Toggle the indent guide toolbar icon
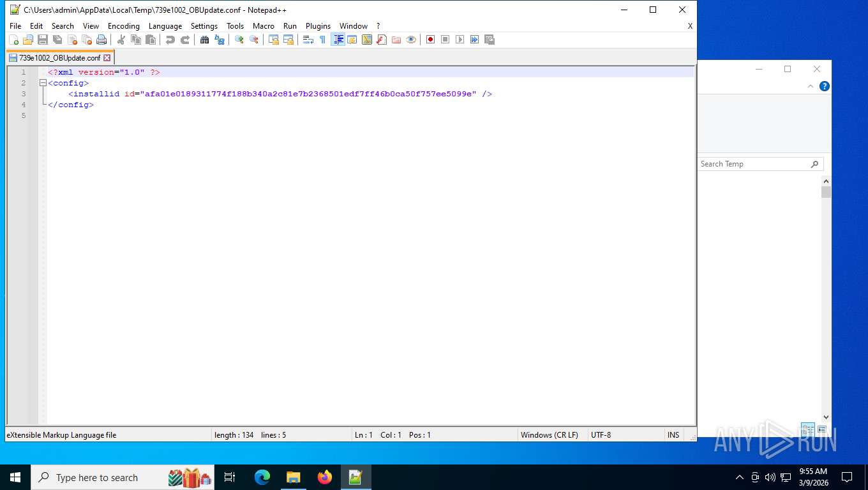Viewport: 868px width, 490px height. pos(338,40)
